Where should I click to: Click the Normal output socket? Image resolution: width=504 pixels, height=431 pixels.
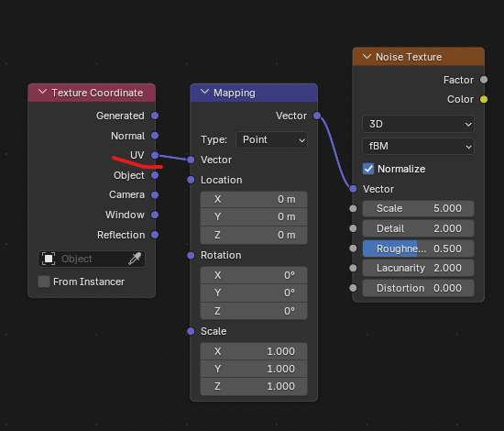point(155,136)
